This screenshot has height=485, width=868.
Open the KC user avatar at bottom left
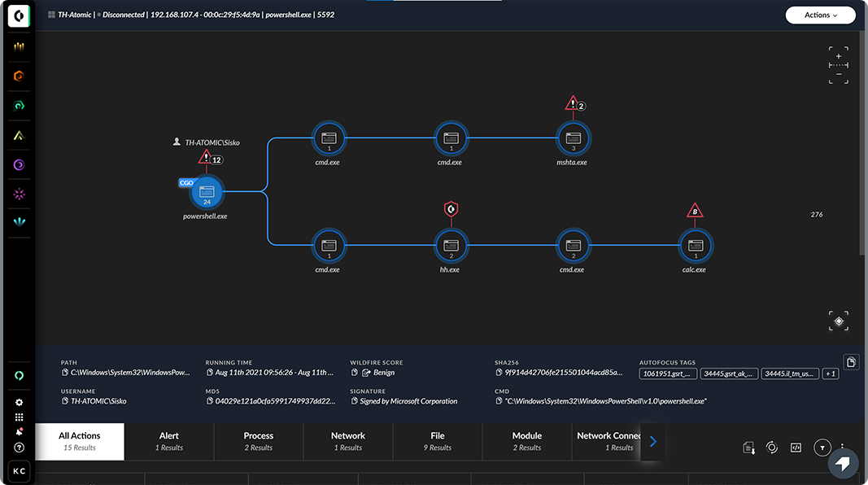[x=18, y=470]
